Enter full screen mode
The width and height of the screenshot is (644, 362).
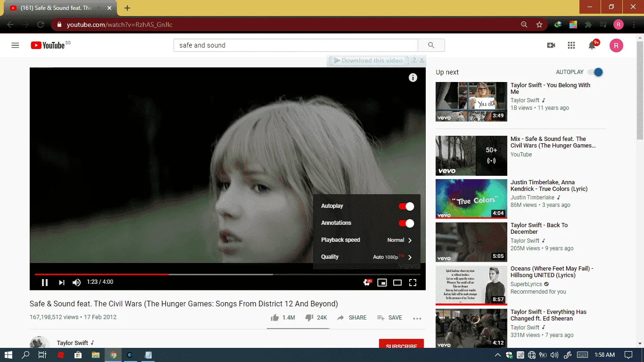(413, 282)
